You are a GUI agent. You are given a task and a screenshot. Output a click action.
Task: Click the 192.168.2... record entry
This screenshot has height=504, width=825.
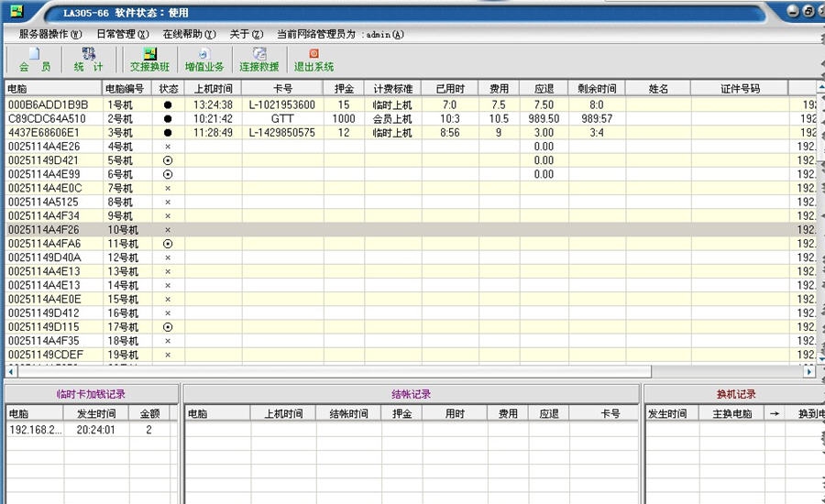click(35, 430)
